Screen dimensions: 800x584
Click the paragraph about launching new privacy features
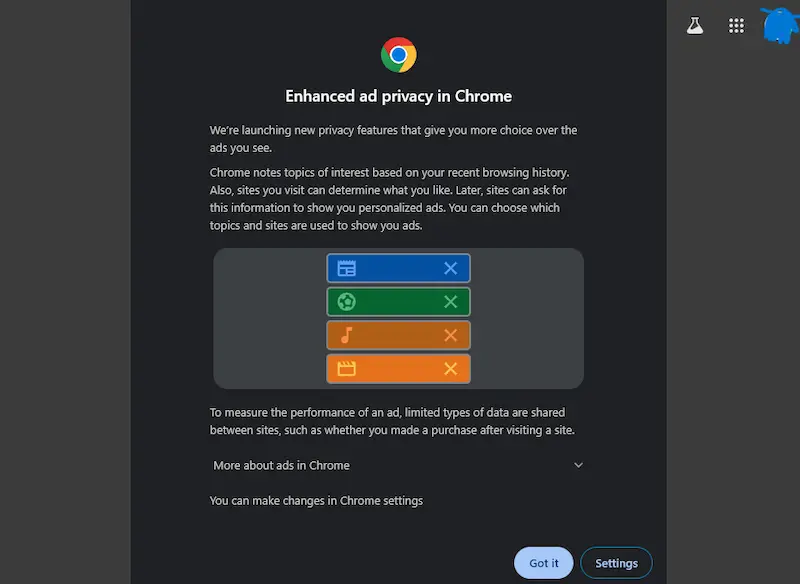click(393, 139)
